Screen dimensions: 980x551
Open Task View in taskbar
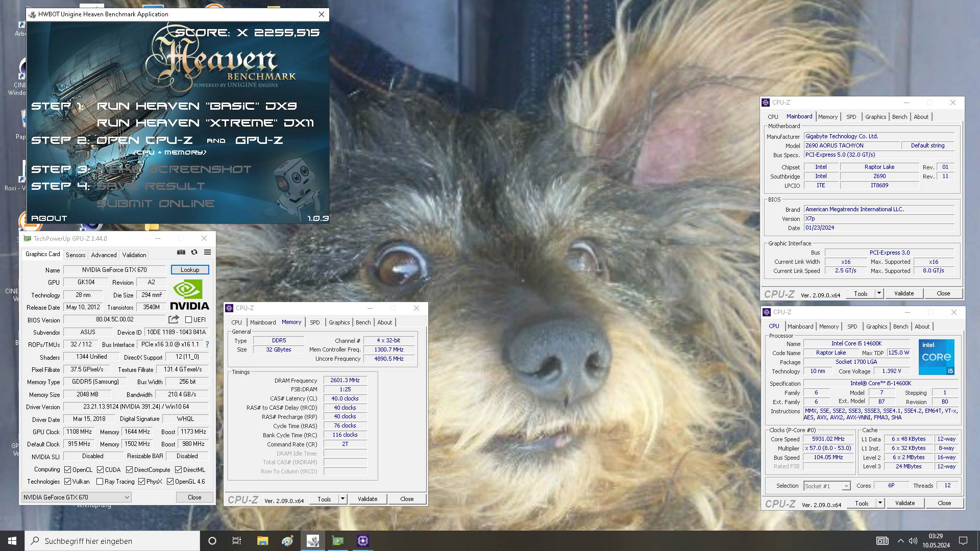coord(237,541)
